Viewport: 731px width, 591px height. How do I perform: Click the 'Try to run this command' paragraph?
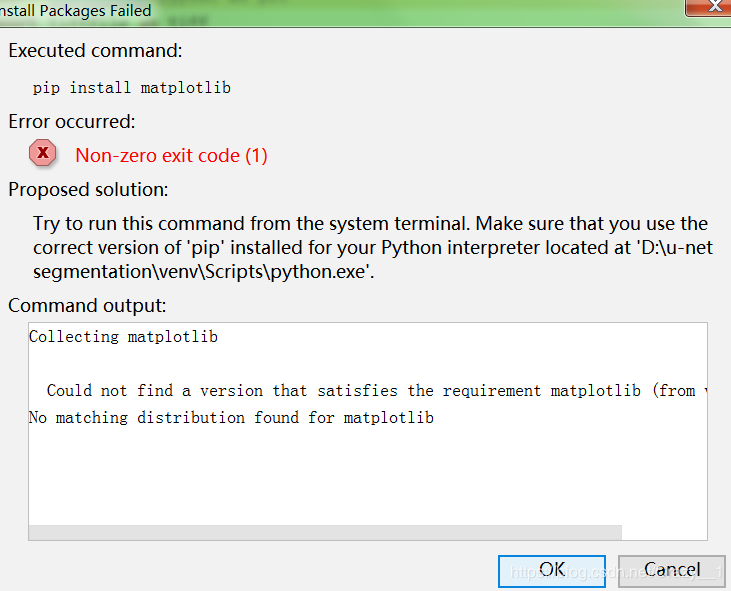(x=370, y=223)
